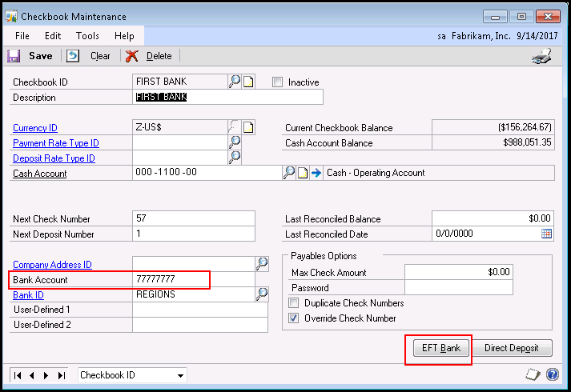
Task: Follow the Currency ID link
Action: click(x=35, y=128)
